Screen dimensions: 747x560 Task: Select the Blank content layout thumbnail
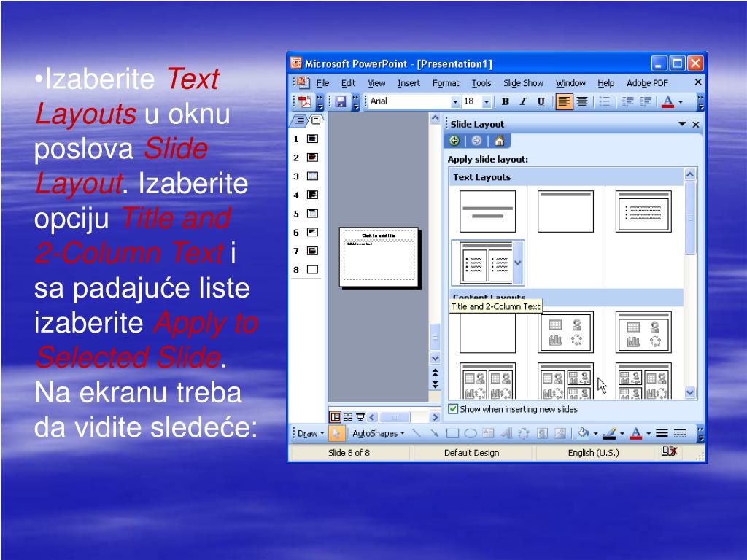tap(487, 332)
